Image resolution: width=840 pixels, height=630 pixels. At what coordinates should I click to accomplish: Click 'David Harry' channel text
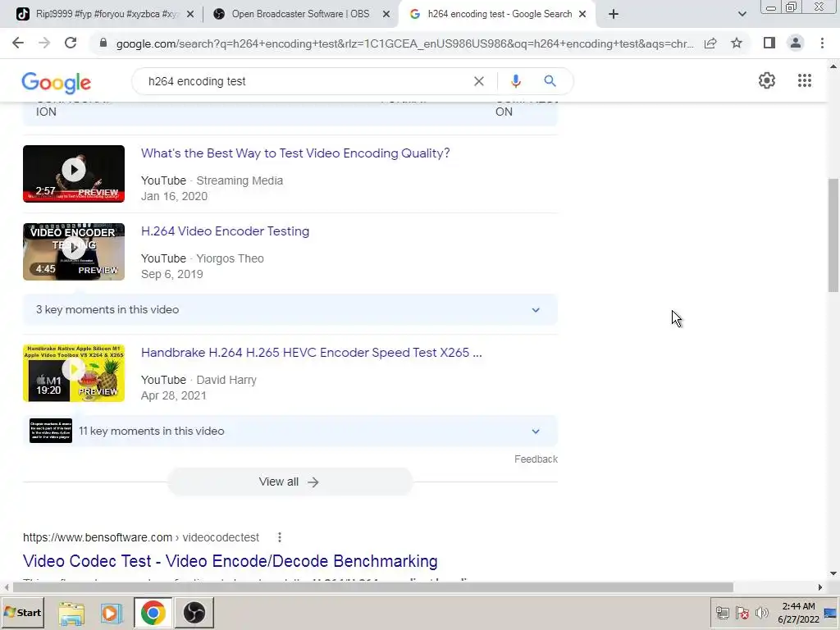pos(226,380)
